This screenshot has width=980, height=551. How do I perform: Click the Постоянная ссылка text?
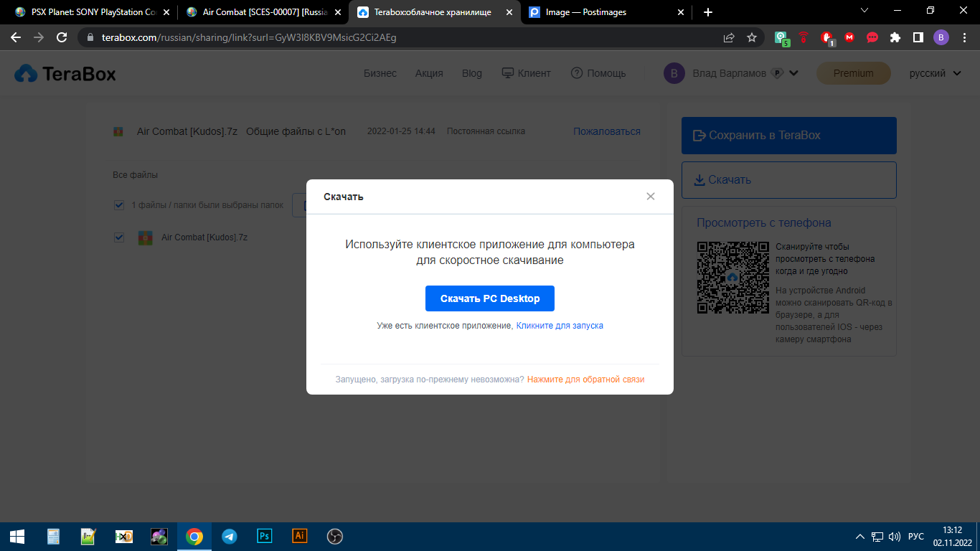click(486, 131)
